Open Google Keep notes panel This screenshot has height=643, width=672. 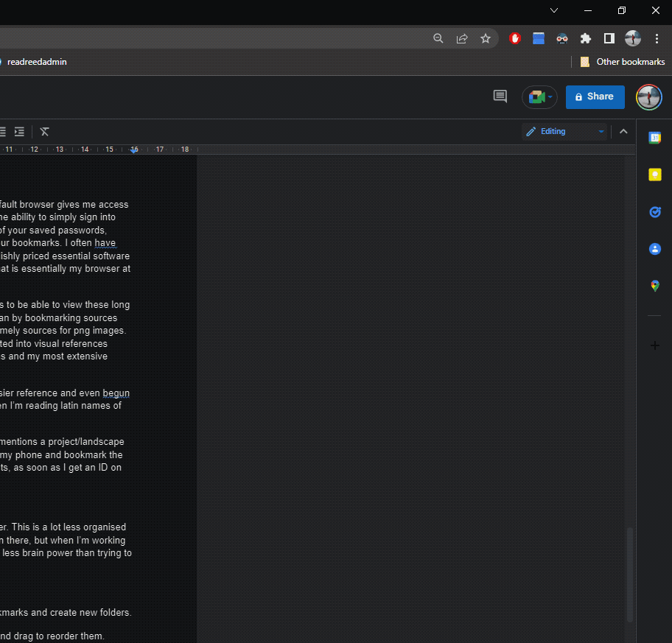click(x=654, y=175)
